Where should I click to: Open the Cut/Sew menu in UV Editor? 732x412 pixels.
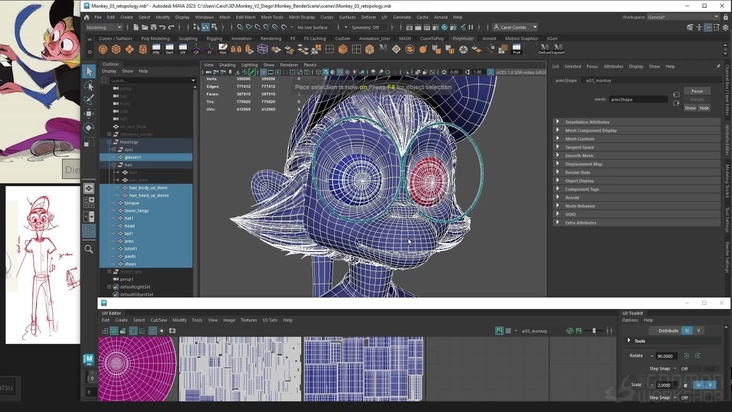click(159, 320)
